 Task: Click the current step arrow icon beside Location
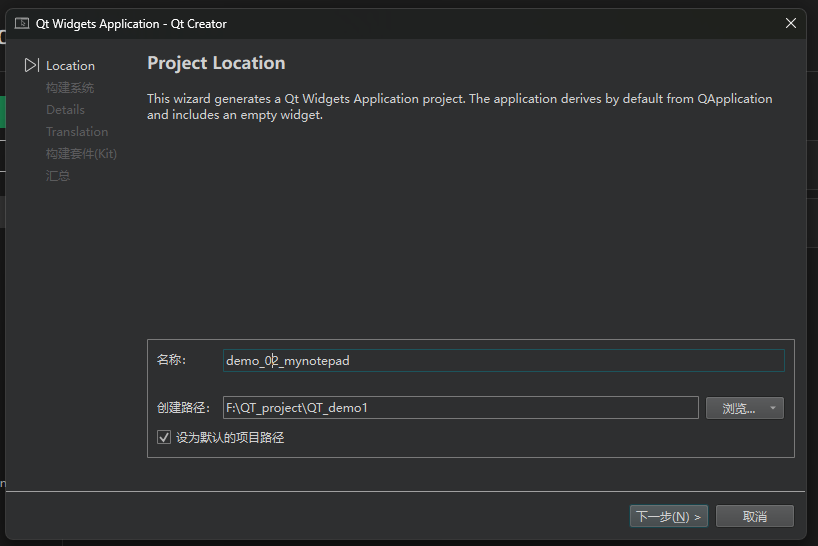(x=32, y=65)
